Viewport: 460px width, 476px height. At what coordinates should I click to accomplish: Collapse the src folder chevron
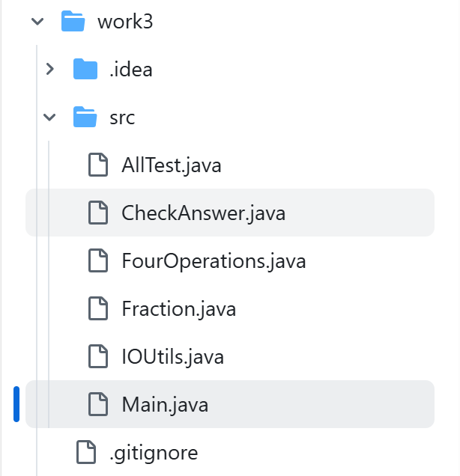click(x=49, y=118)
